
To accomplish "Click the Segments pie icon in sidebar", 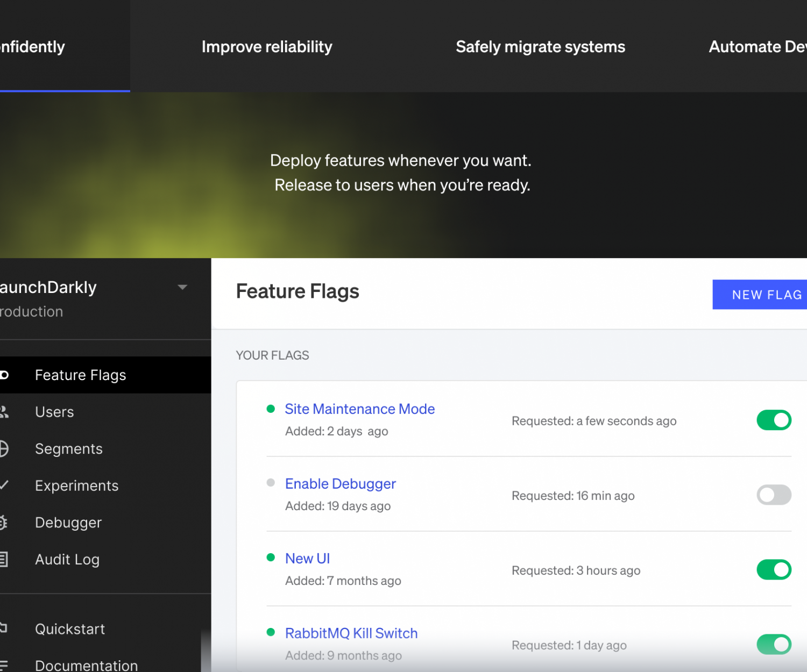I will pyautogui.click(x=4, y=448).
